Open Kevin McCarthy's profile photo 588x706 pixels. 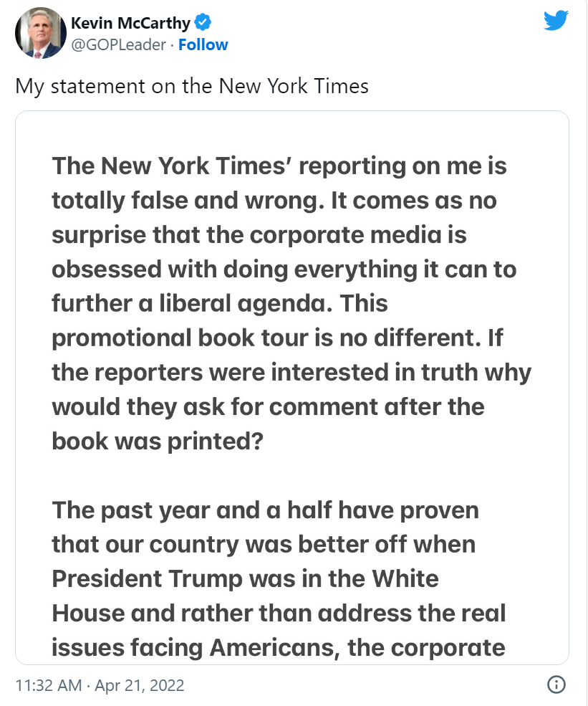[41, 33]
